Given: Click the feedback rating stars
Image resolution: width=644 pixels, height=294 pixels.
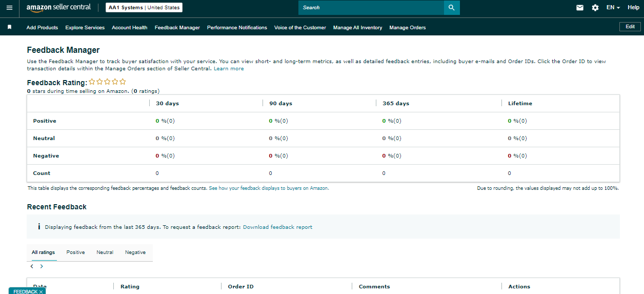Looking at the screenshot, I should (x=107, y=82).
